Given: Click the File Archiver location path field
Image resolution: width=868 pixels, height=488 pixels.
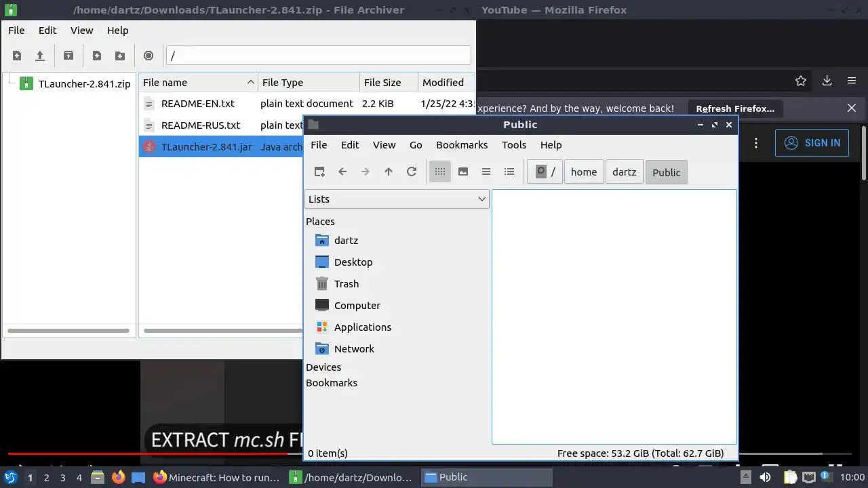Looking at the screenshot, I should point(318,56).
